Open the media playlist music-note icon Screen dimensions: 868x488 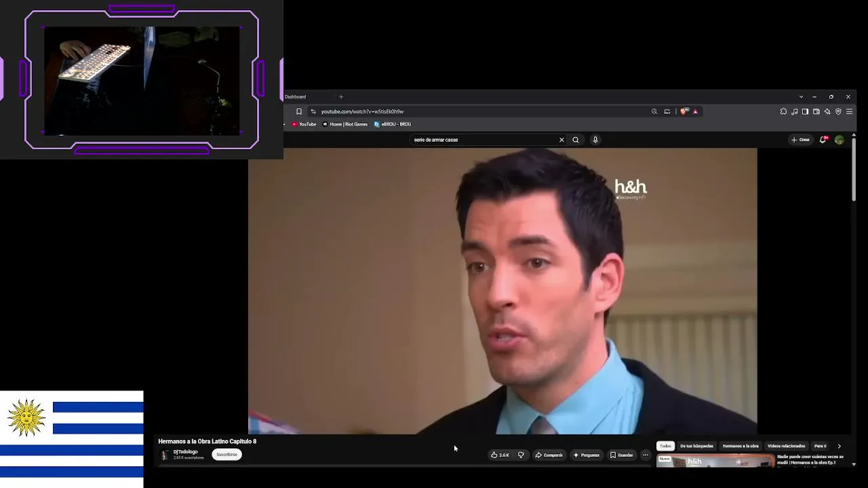point(795,112)
